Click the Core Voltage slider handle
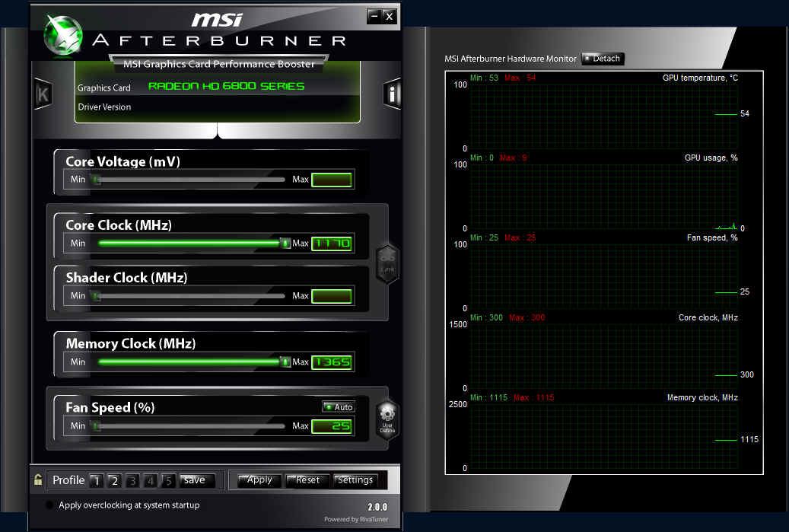The height and width of the screenshot is (532, 789). 96,180
